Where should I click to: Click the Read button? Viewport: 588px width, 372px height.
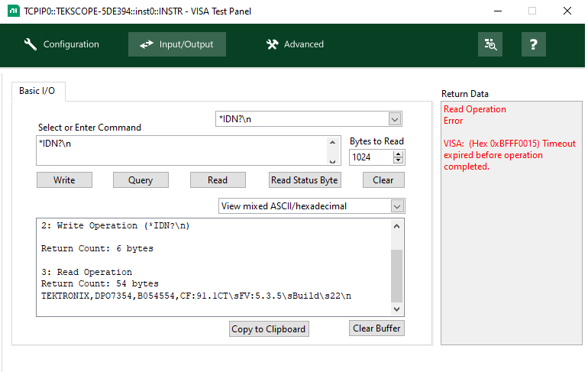218,180
